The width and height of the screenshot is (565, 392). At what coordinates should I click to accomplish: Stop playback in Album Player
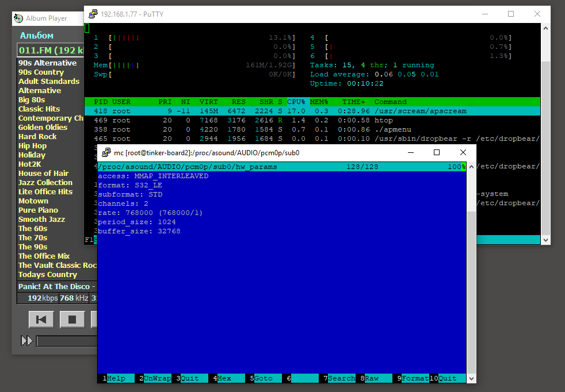click(72, 320)
